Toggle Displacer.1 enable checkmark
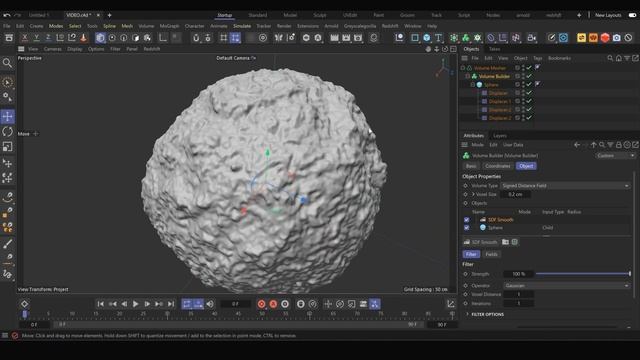This screenshot has height=360, width=640. [x=529, y=101]
